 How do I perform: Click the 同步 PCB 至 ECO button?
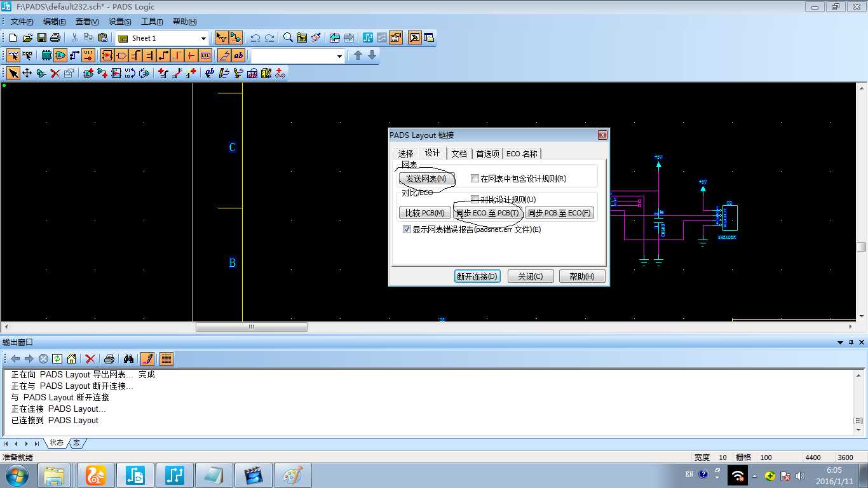click(559, 213)
